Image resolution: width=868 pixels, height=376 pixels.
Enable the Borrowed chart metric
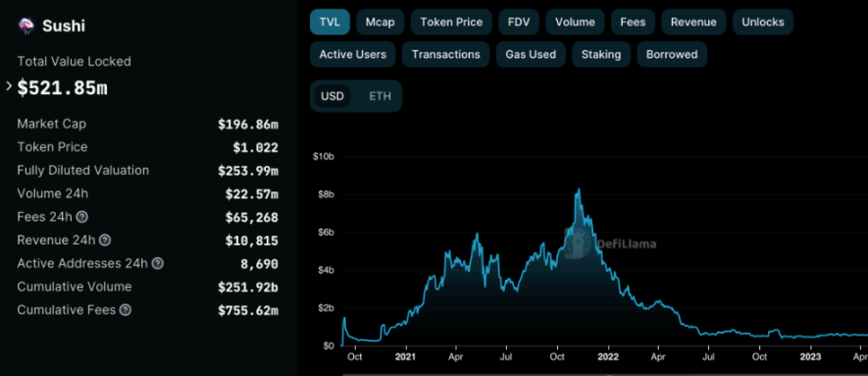(x=672, y=54)
